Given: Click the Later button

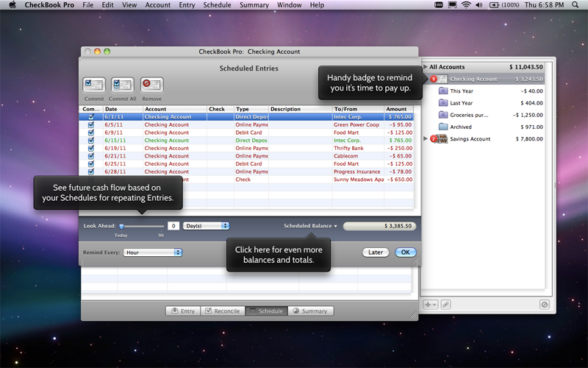Looking at the screenshot, I should coord(376,252).
